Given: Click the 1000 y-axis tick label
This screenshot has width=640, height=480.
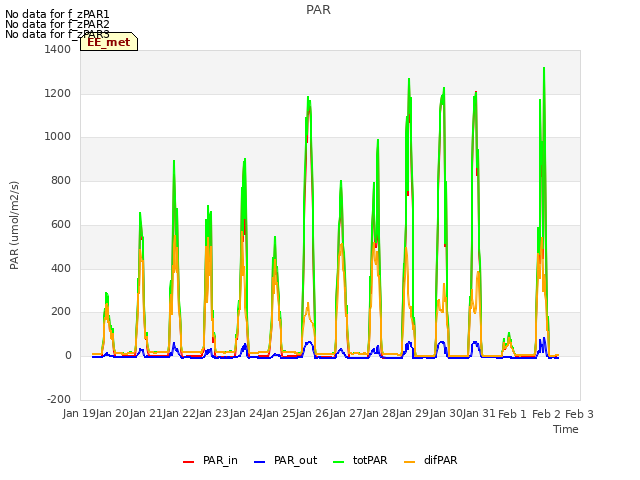Looking at the screenshot, I should [x=58, y=137].
